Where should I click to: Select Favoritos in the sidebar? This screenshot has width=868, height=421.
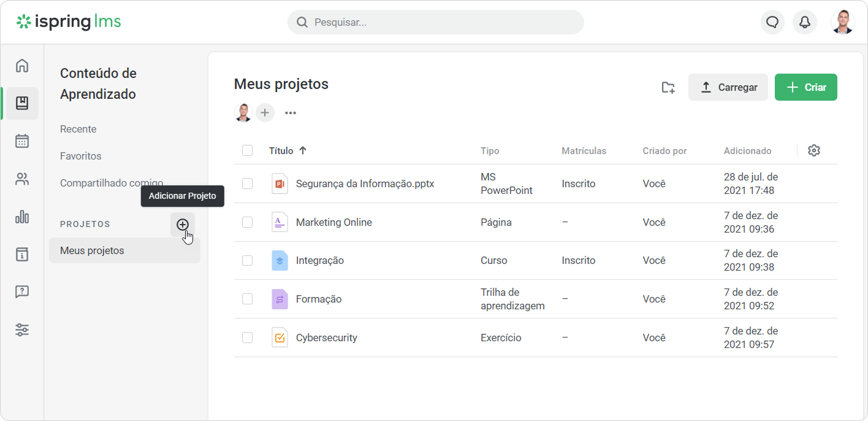(81, 156)
